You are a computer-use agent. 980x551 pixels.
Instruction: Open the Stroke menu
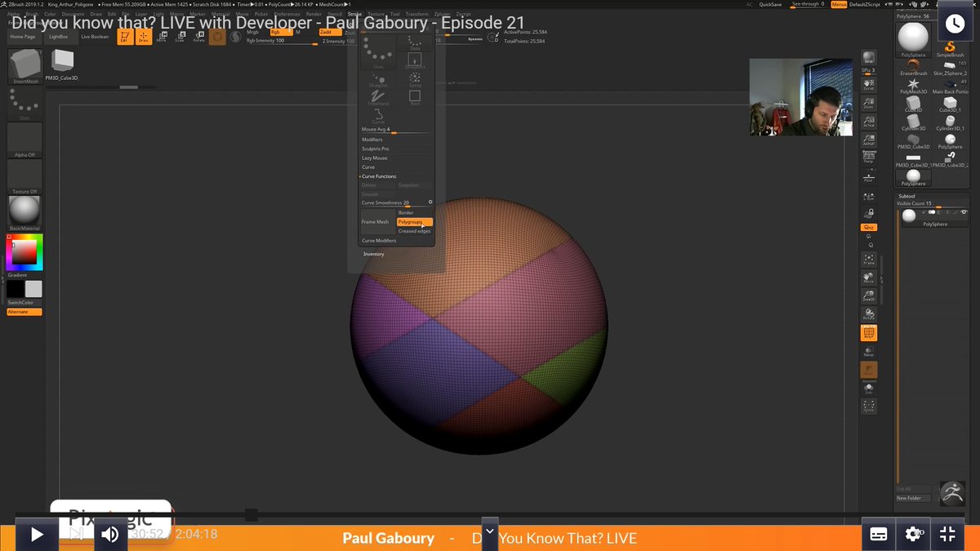click(354, 15)
